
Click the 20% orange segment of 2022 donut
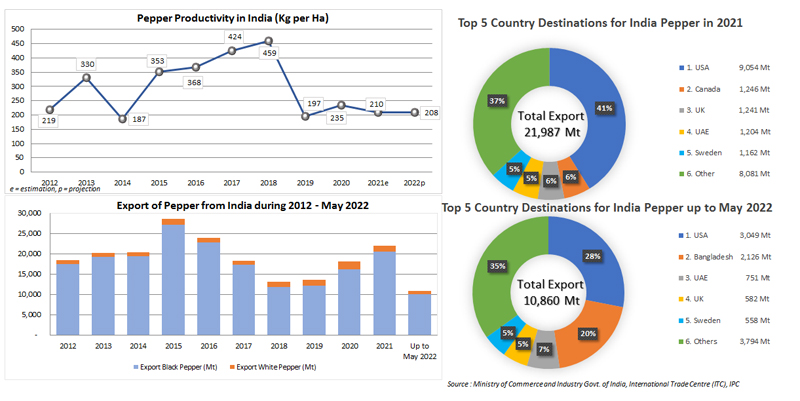[589, 334]
